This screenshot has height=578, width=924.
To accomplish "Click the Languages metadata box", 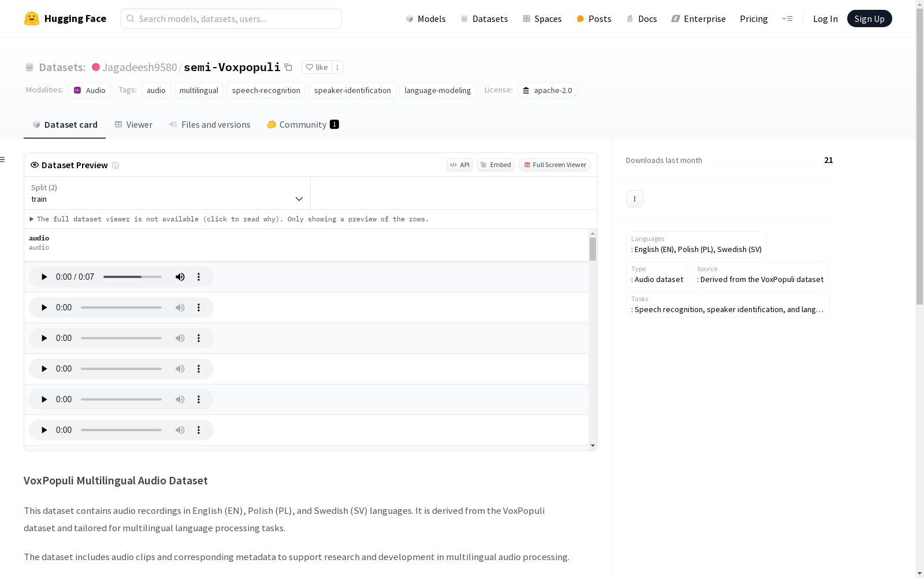I will pos(696,244).
